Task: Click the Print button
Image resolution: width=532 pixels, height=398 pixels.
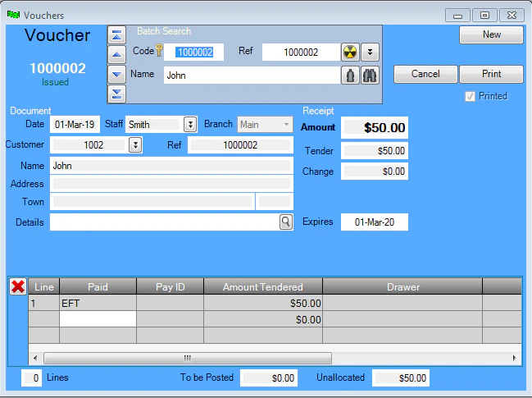Action: [491, 74]
